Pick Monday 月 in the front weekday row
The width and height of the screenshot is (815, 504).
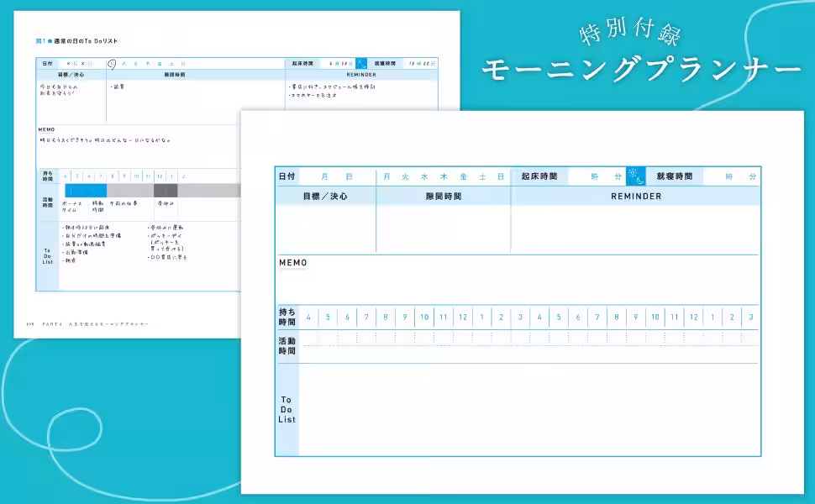coord(386,176)
